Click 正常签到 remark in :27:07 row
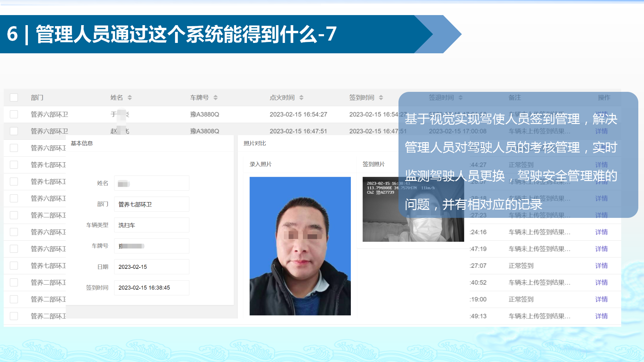 [x=521, y=265]
